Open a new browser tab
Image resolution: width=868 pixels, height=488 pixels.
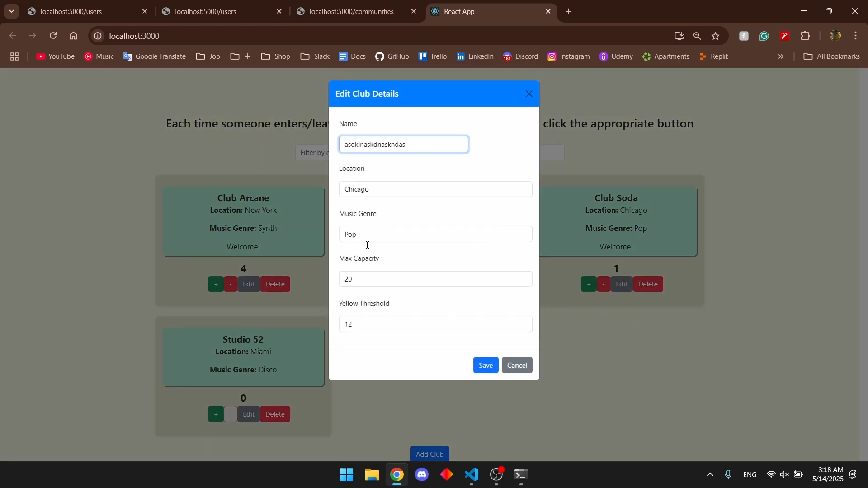pos(569,12)
